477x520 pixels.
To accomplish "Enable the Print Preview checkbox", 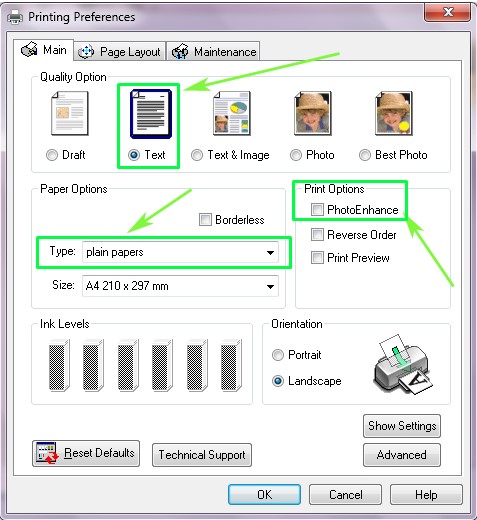I will click(x=317, y=258).
